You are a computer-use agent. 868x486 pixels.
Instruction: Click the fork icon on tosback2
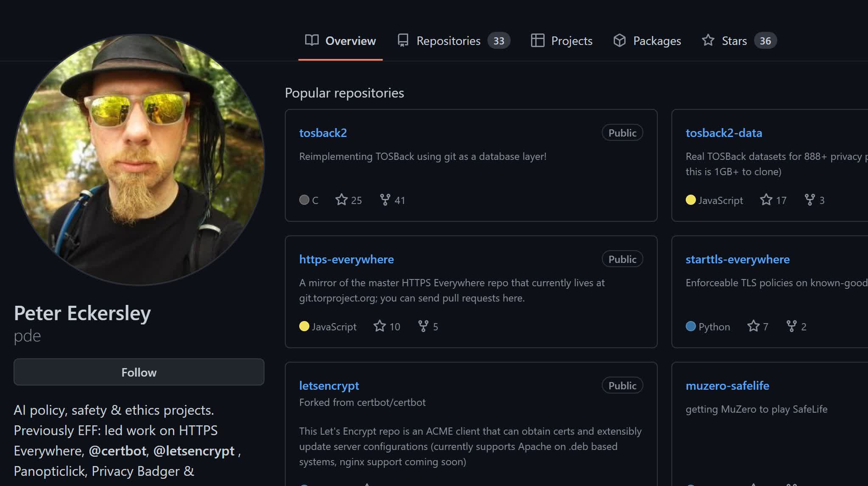(385, 200)
